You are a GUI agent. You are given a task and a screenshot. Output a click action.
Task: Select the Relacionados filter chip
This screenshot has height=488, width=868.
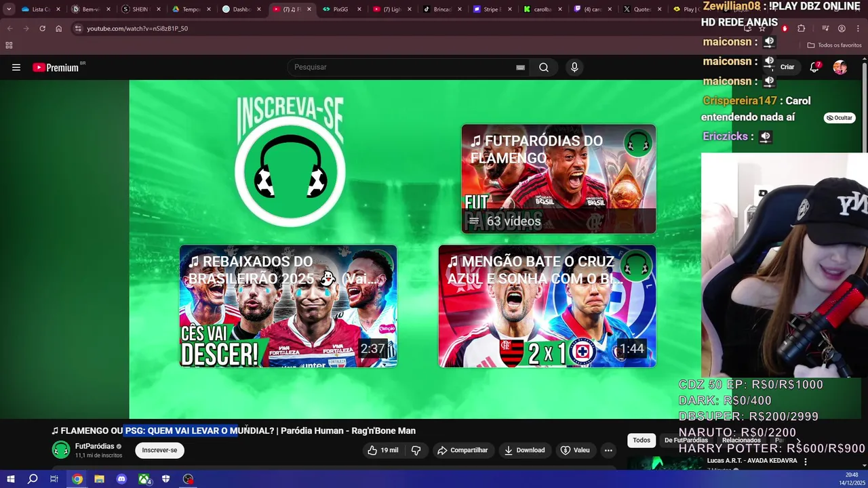tap(741, 441)
